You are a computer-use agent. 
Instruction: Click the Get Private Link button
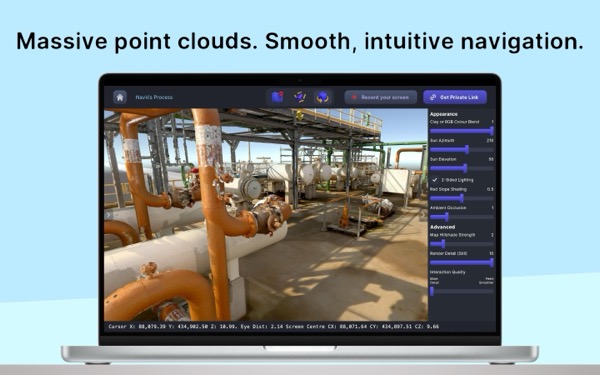[455, 97]
